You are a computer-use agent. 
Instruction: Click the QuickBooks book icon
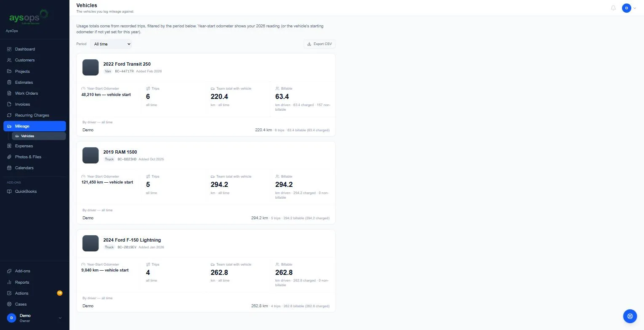tap(9, 192)
